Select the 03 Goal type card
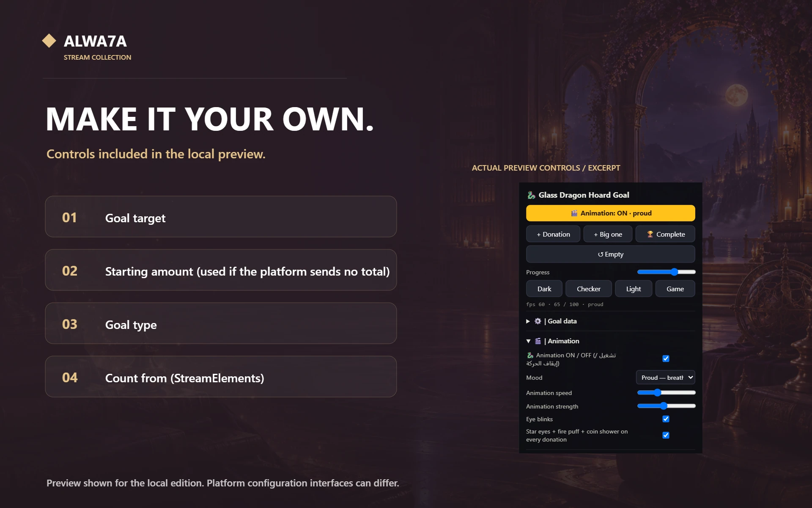Viewport: 812px width, 508px height. point(221,323)
